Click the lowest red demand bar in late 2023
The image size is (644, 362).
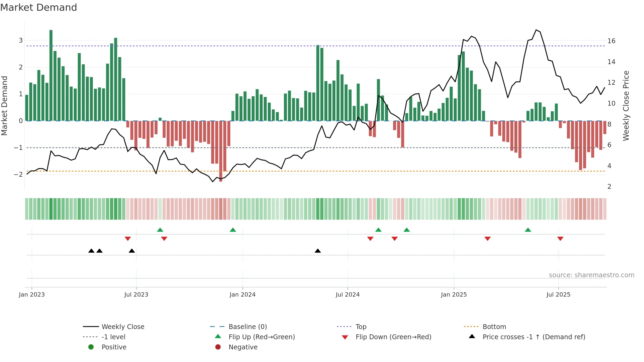point(221,151)
